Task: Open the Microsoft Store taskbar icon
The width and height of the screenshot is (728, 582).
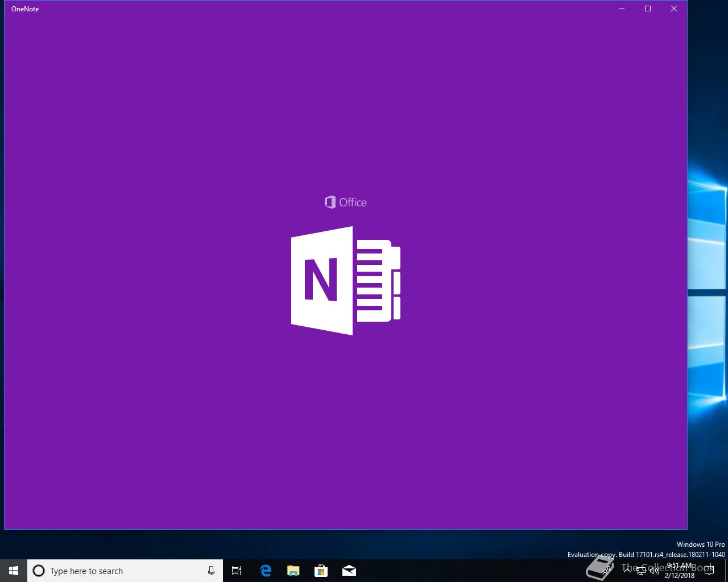Action: [x=321, y=571]
